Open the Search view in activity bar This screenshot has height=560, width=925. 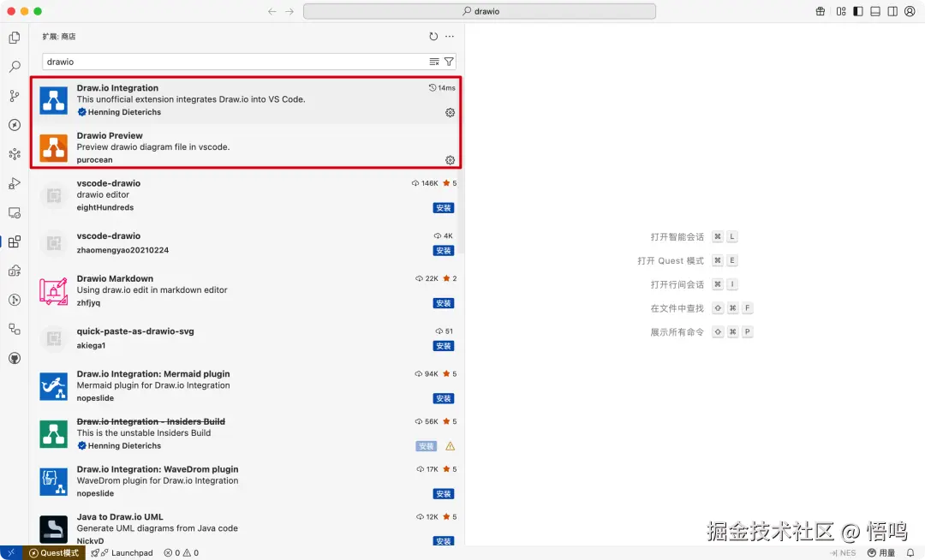point(15,67)
